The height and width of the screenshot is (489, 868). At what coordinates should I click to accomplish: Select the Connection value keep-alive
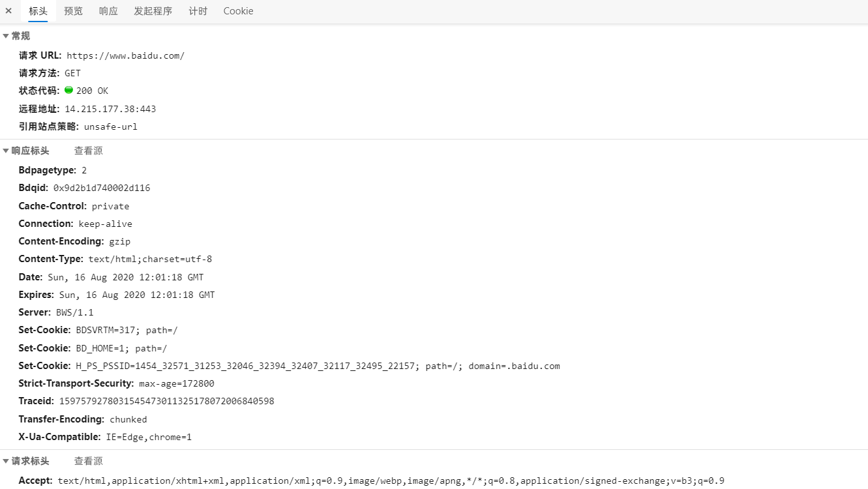tap(105, 224)
